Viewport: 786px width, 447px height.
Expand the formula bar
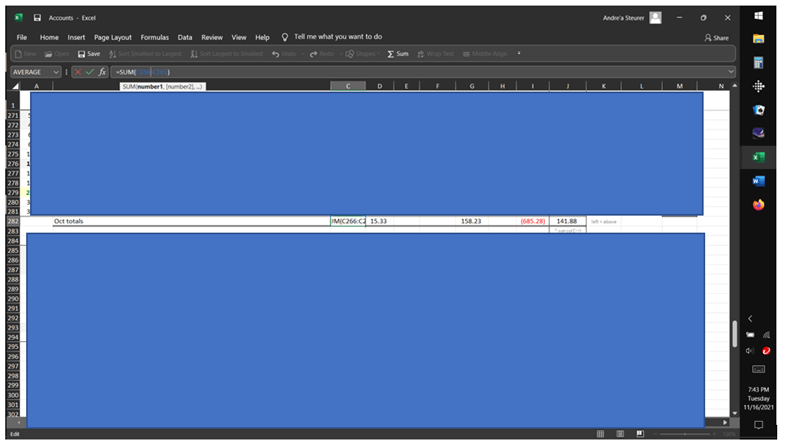coord(731,72)
